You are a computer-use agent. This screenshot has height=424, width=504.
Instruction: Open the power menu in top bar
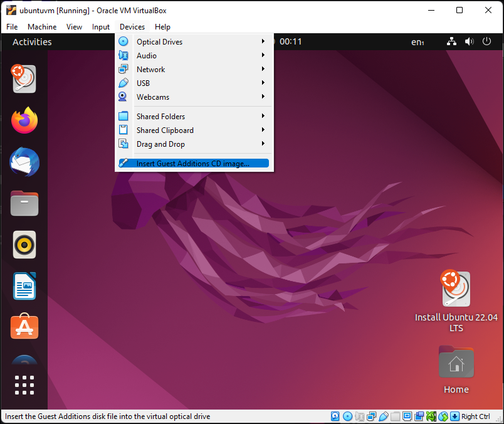tap(486, 42)
